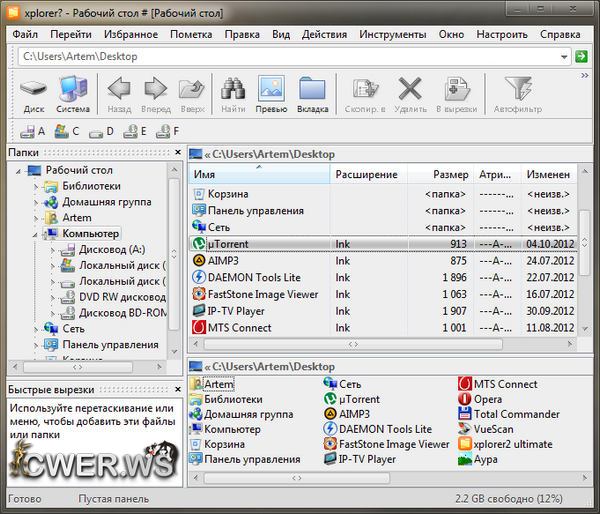The height and width of the screenshot is (514, 600).
Task: Collapse the Компьютер tree node
Action: [x=39, y=233]
